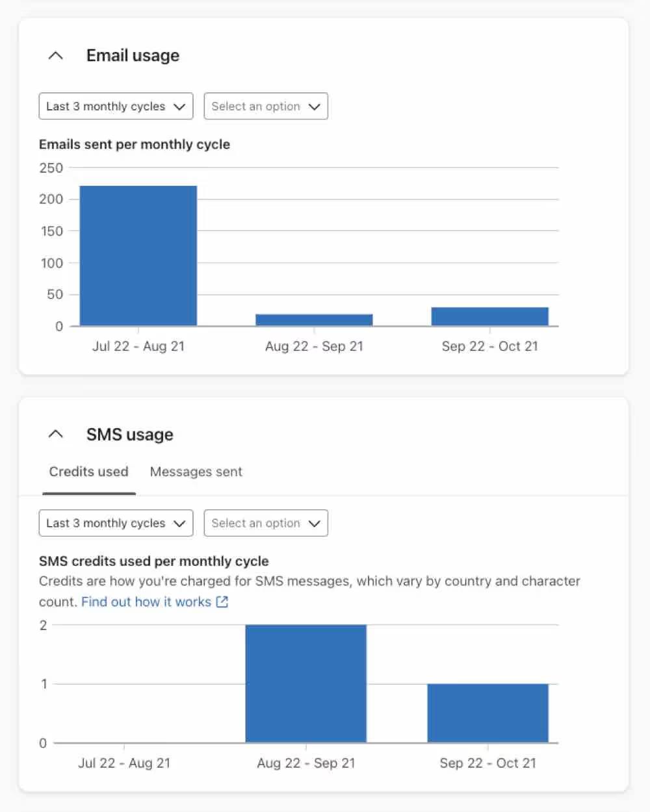Click the tallest bar for Jul 22 - Aug 21 emails
Screen dimensions: 650x812
pyautogui.click(x=138, y=257)
